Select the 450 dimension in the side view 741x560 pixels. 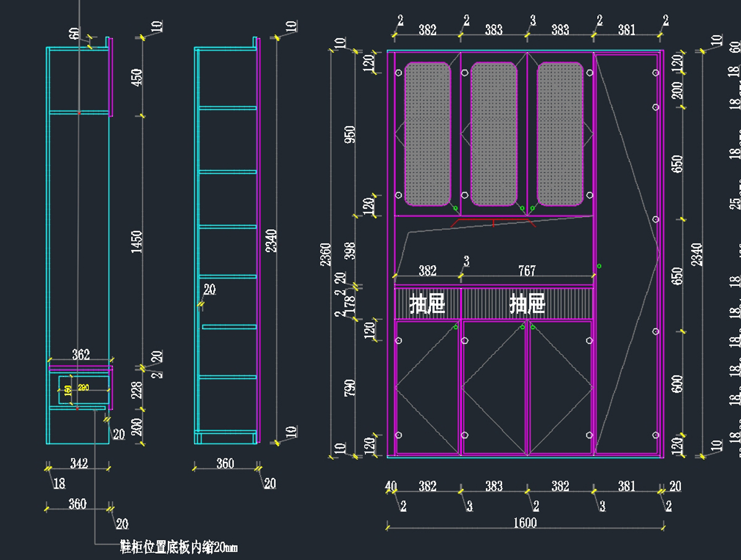[137, 77]
